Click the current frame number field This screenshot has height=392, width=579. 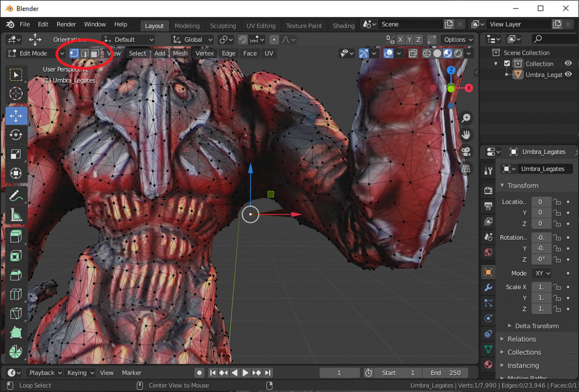point(339,372)
